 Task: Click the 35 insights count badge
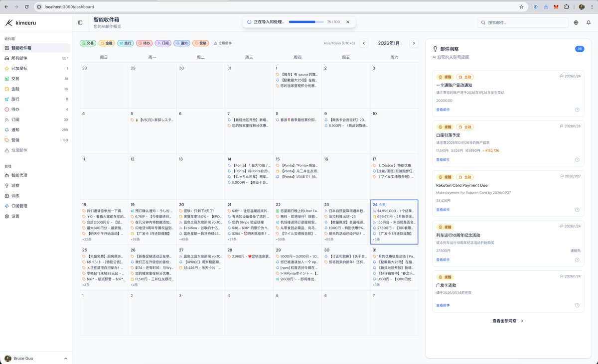[580, 49]
